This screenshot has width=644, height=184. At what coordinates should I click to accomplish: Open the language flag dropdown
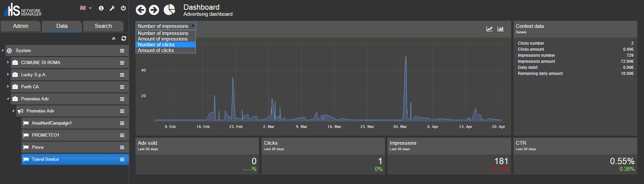(86, 8)
